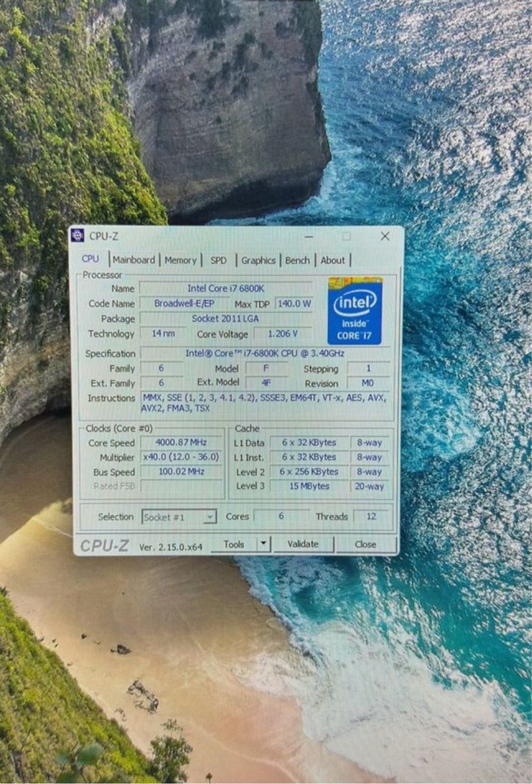This screenshot has height=784, width=532.
Task: Select the Level 3 value 15 MBytes
Action: pos(309,486)
